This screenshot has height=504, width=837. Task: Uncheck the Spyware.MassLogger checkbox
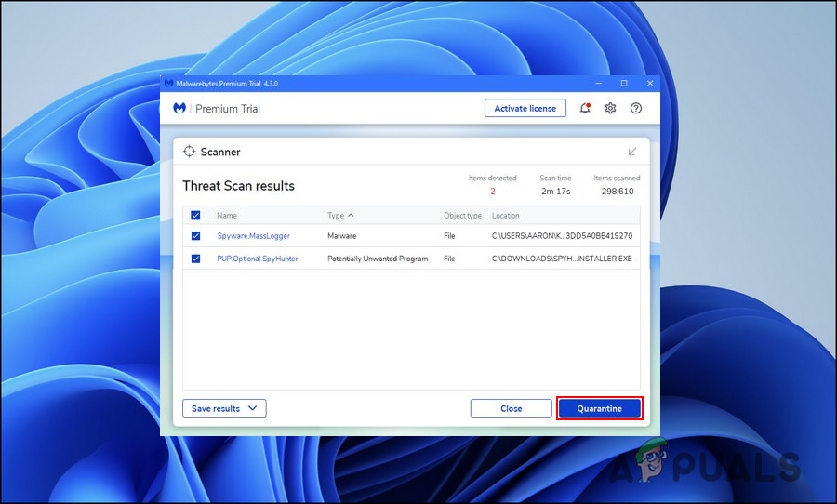coord(195,235)
